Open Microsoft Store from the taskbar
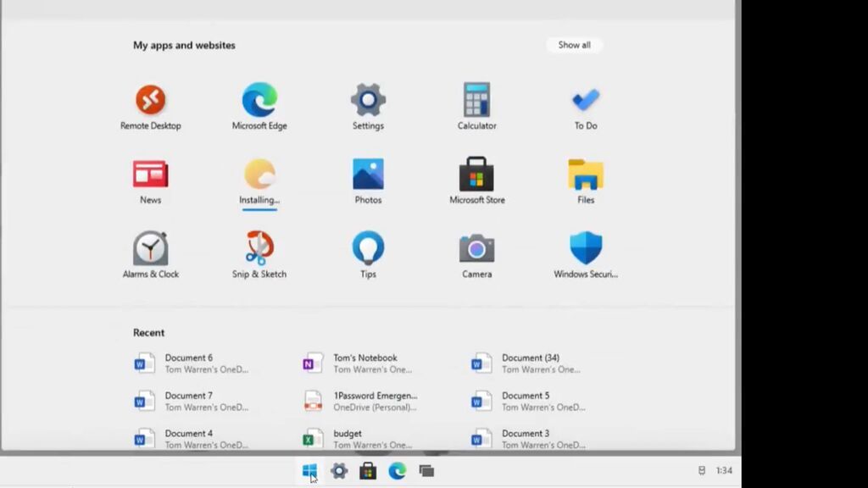868x488 pixels. [x=368, y=471]
